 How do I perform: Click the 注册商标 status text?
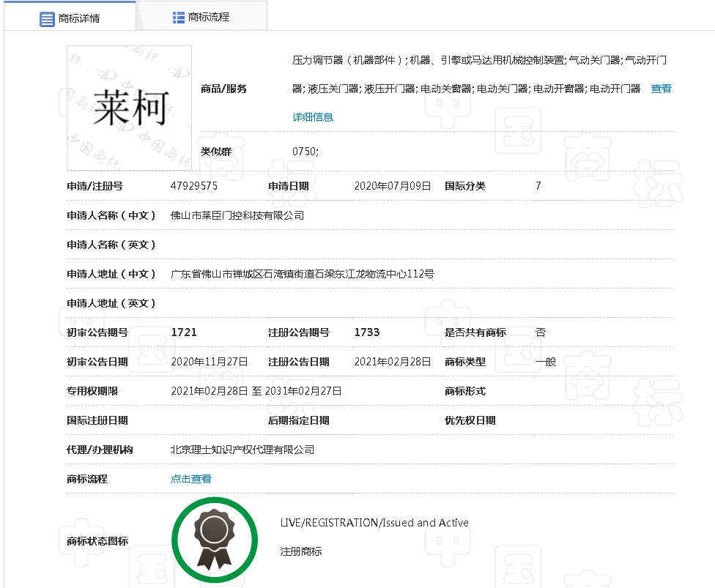click(x=301, y=551)
